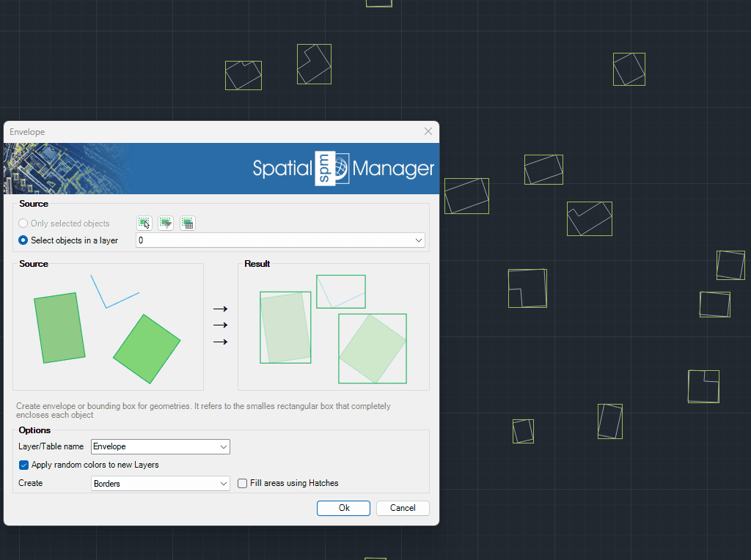Click the 'Create' label
The height and width of the screenshot is (560, 751).
(x=31, y=483)
